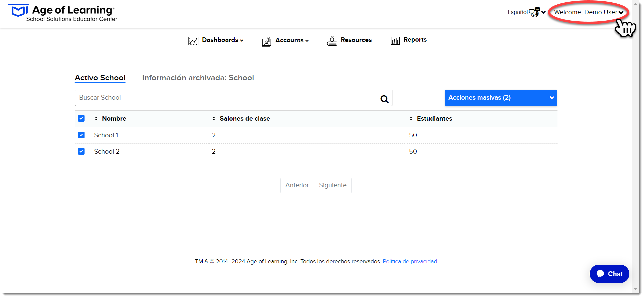
Task: Go to the Siguiente page
Action: [x=333, y=185]
